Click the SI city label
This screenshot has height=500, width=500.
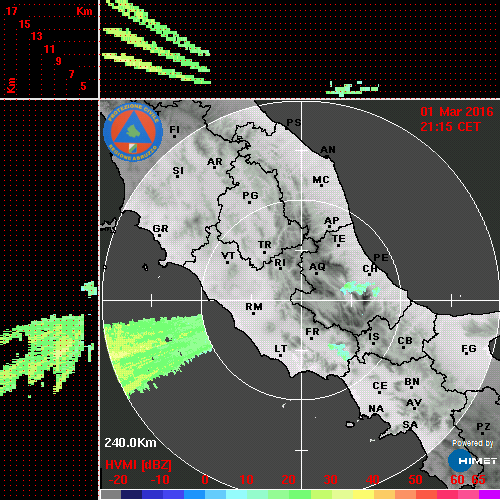(x=178, y=171)
